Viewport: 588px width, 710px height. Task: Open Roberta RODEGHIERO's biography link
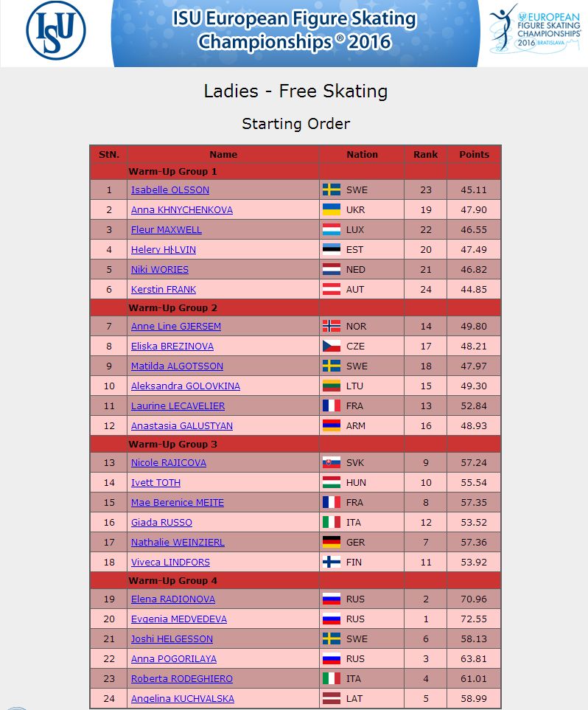(181, 679)
